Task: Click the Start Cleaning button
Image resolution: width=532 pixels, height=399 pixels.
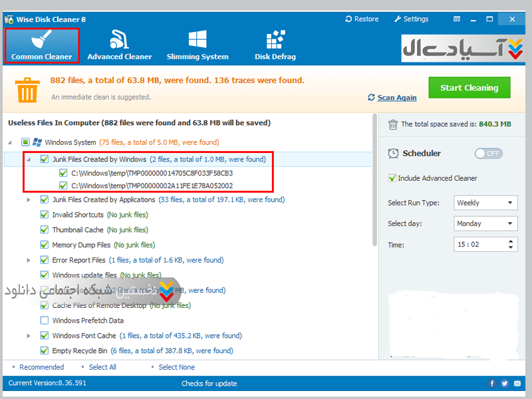Action: (x=469, y=88)
